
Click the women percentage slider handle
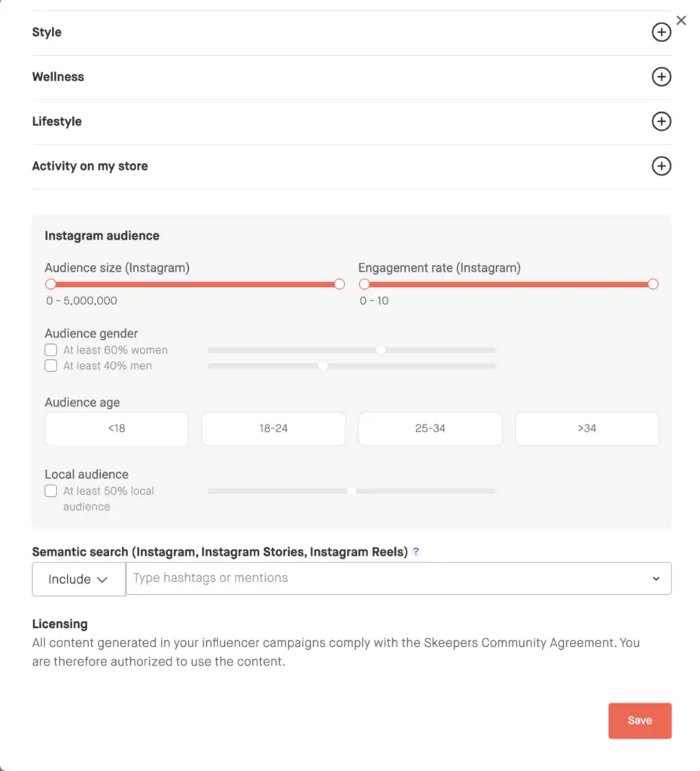[x=381, y=350]
